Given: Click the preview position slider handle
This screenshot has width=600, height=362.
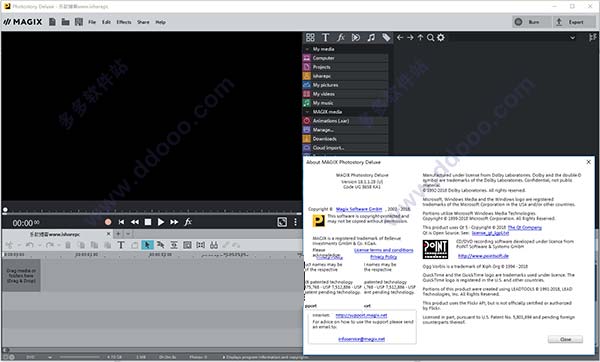Looking at the screenshot, I should [x=5, y=210].
